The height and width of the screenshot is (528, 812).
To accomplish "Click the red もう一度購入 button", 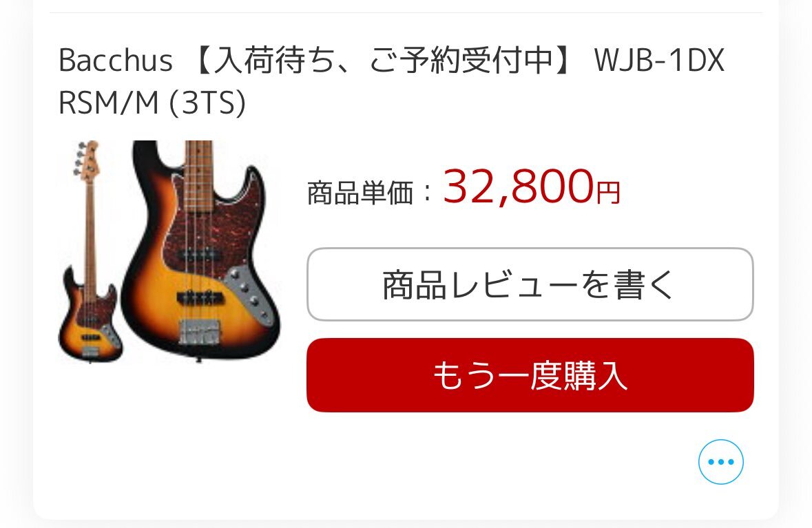I will (530, 375).
